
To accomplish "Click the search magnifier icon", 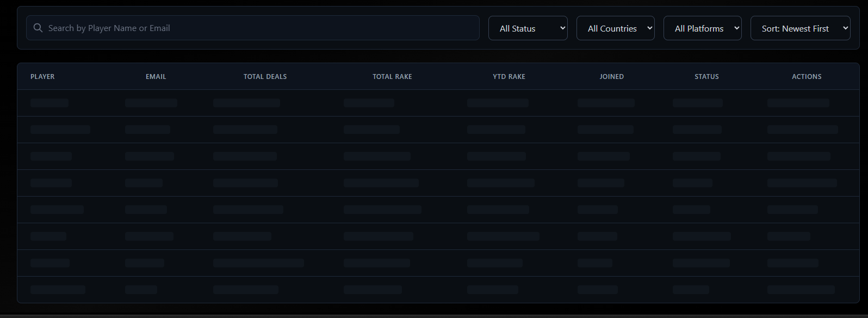I will tap(38, 28).
